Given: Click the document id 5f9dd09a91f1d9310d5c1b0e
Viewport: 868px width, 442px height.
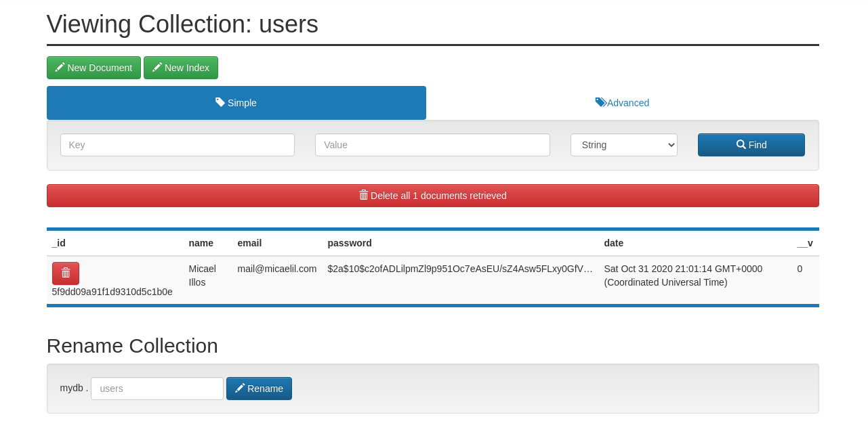Looking at the screenshot, I should (x=112, y=292).
